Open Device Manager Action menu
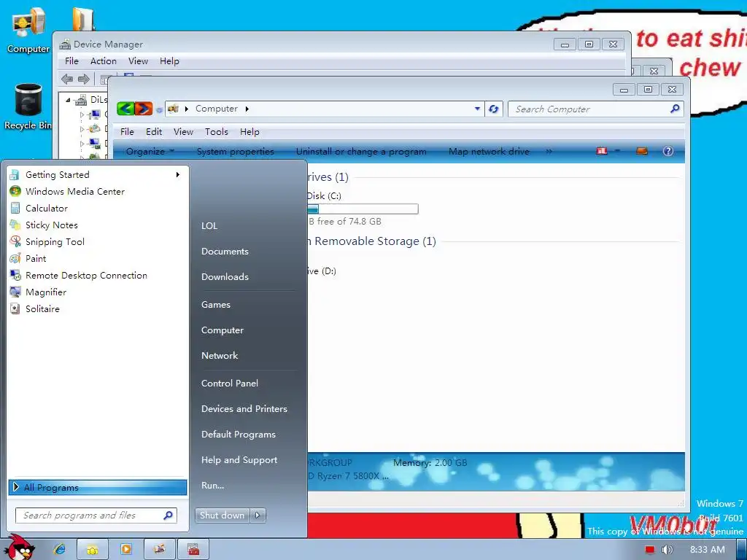Image resolution: width=747 pixels, height=560 pixels. pos(104,61)
